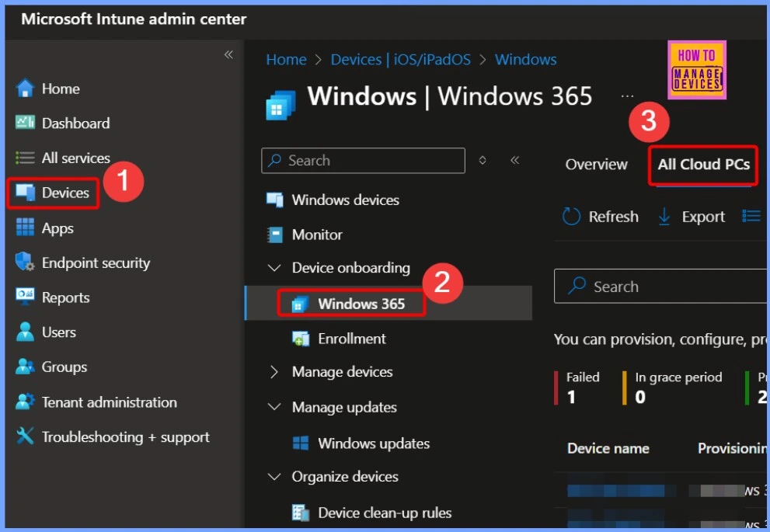
Task: Select Enrollment under Device onboarding
Action: tap(352, 339)
